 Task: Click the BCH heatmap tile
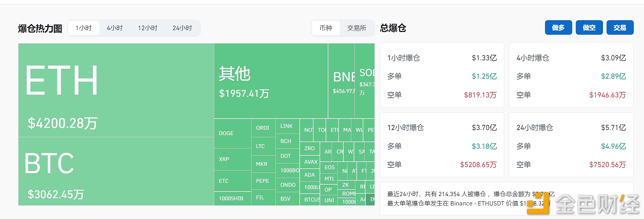tap(288, 141)
